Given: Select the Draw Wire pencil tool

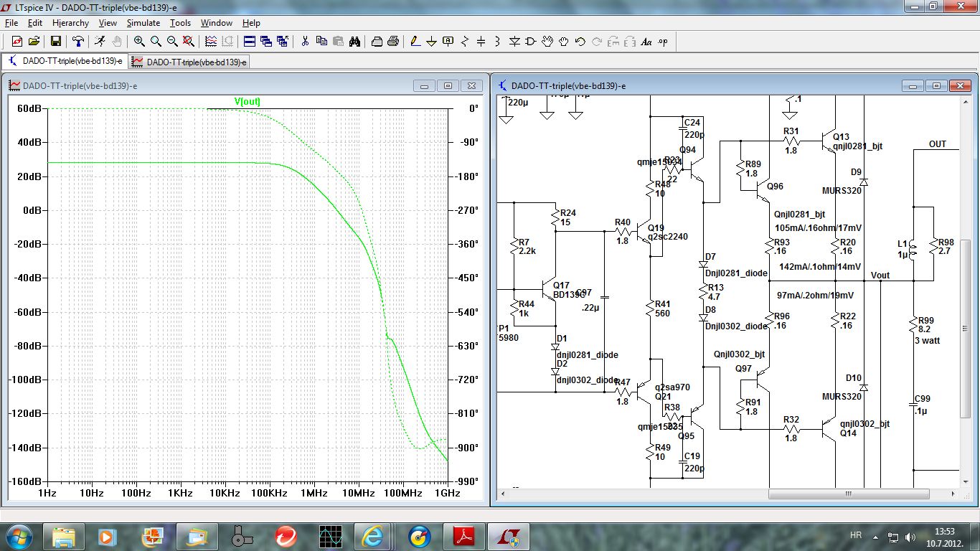Looking at the screenshot, I should tap(415, 42).
